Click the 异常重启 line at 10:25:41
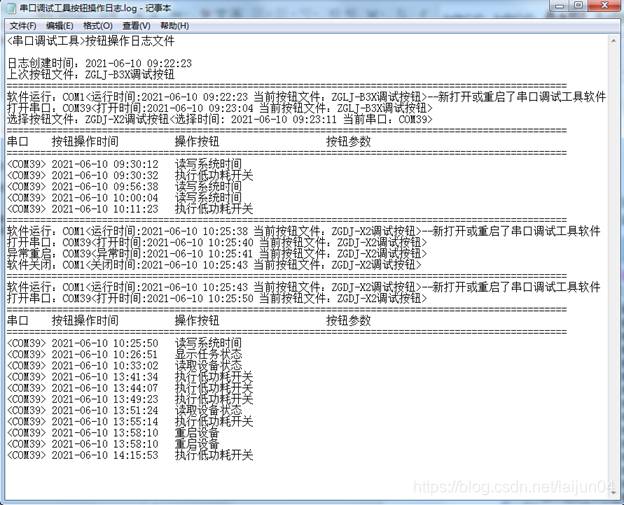 (217, 253)
